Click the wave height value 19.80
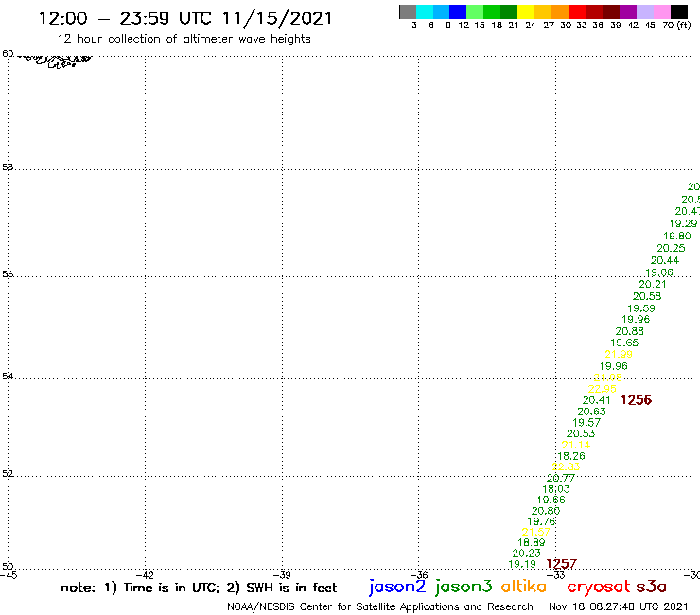 [676, 236]
